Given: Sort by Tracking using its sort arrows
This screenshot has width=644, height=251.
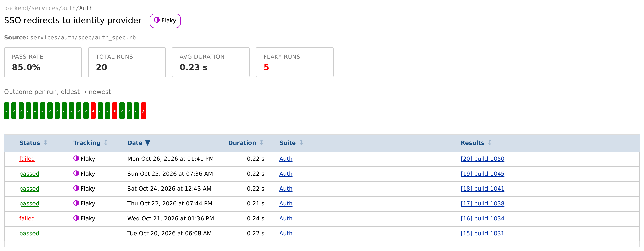Looking at the screenshot, I should click(106, 142).
